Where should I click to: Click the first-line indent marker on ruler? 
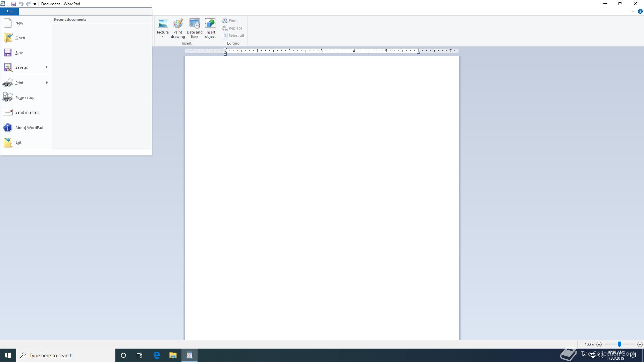pyautogui.click(x=225, y=50)
